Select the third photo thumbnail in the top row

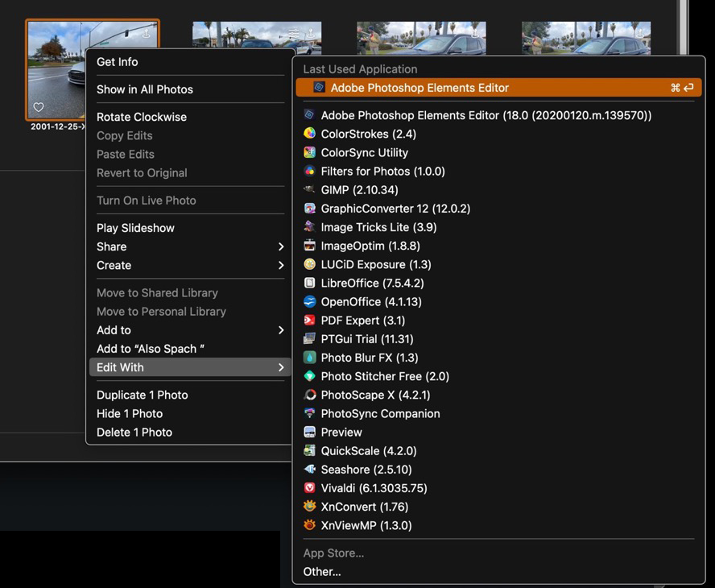click(x=421, y=37)
